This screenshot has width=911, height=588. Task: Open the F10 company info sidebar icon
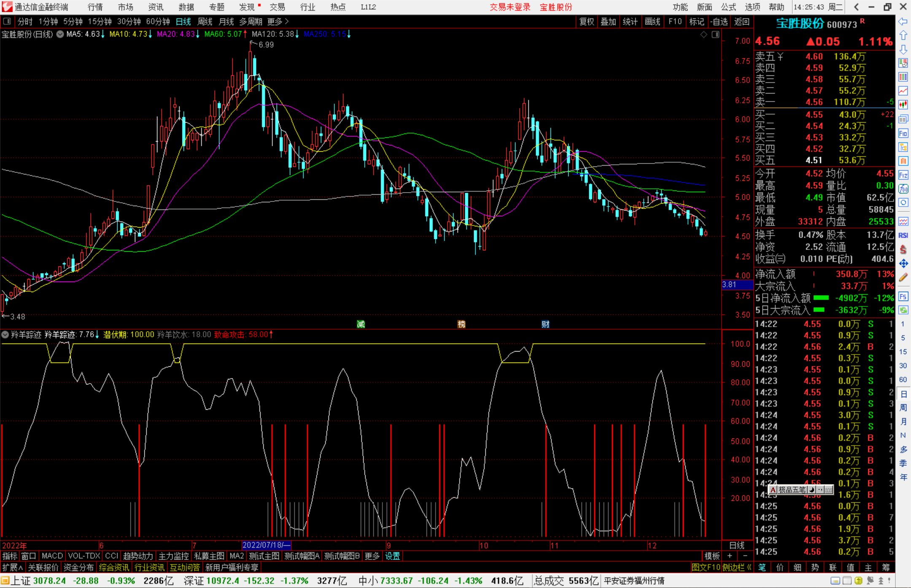tap(903, 134)
